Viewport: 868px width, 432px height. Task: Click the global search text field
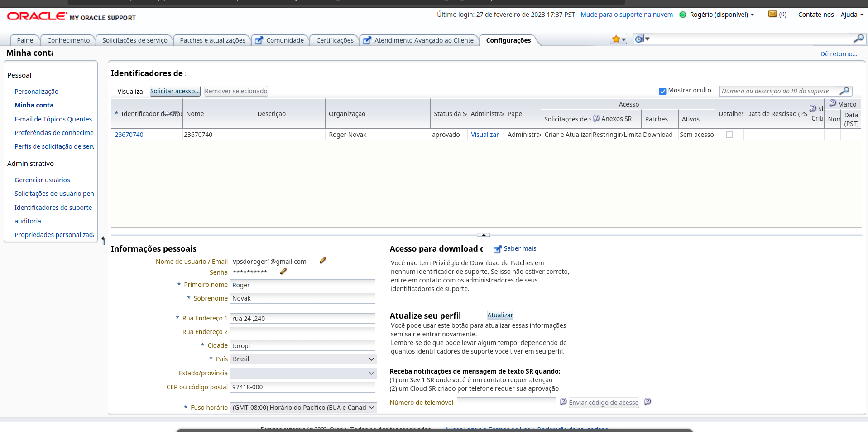pos(749,39)
